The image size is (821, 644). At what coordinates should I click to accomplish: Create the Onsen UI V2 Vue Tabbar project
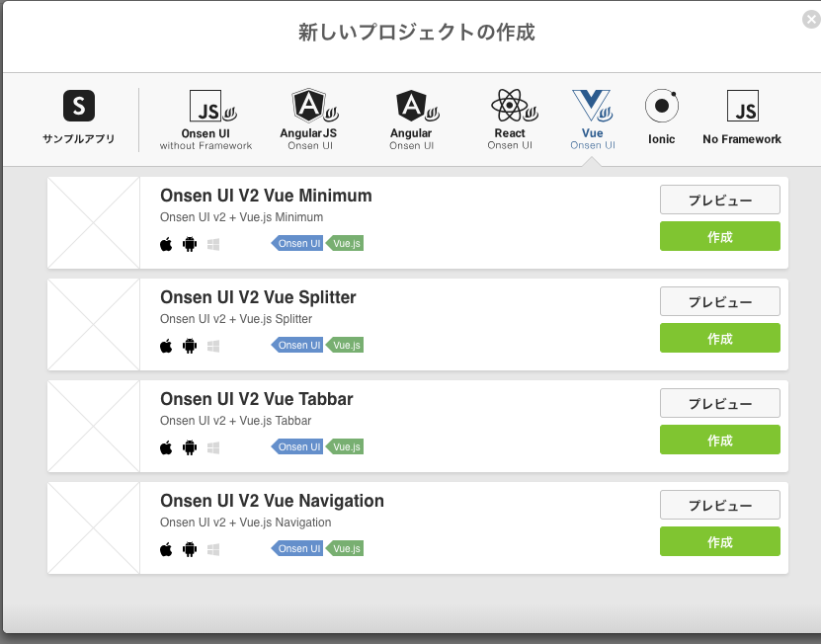[720, 440]
